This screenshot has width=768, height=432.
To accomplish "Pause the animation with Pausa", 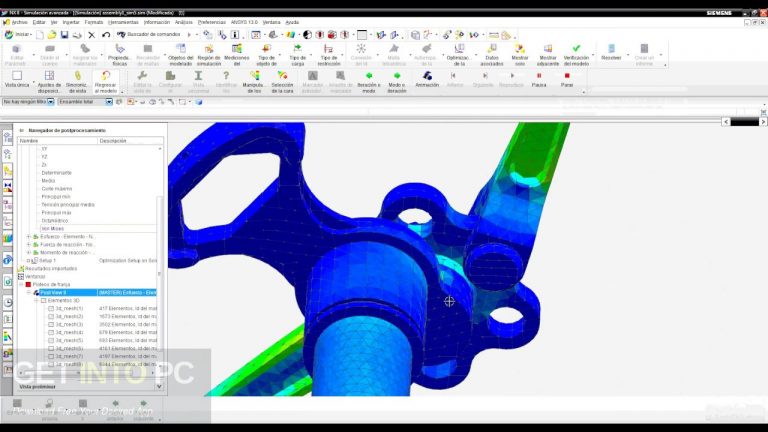I will [x=539, y=79].
